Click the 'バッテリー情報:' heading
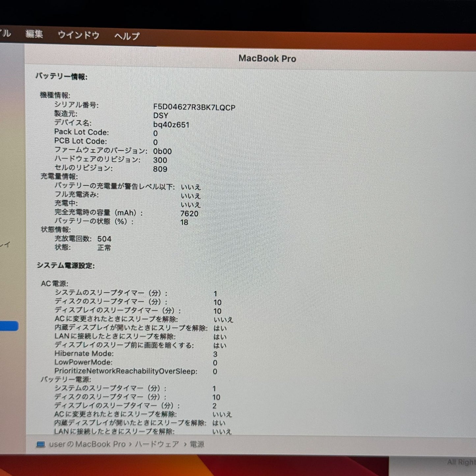 tap(62, 77)
